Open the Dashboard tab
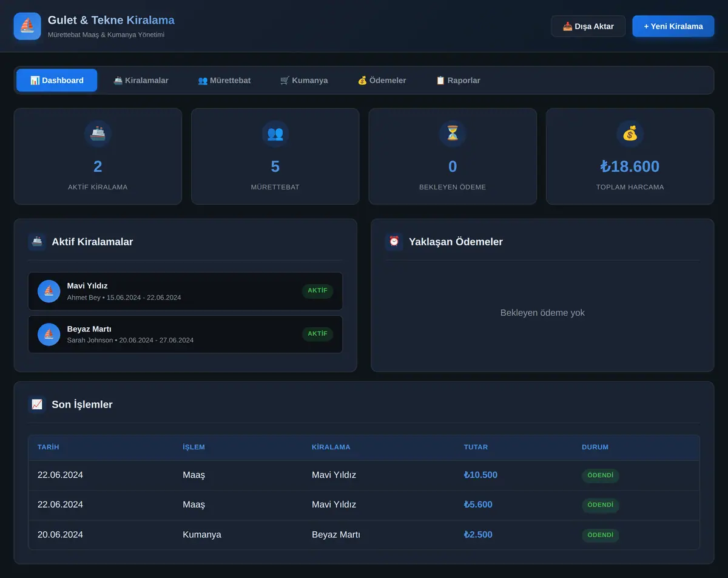728x578 pixels. pyautogui.click(x=56, y=80)
